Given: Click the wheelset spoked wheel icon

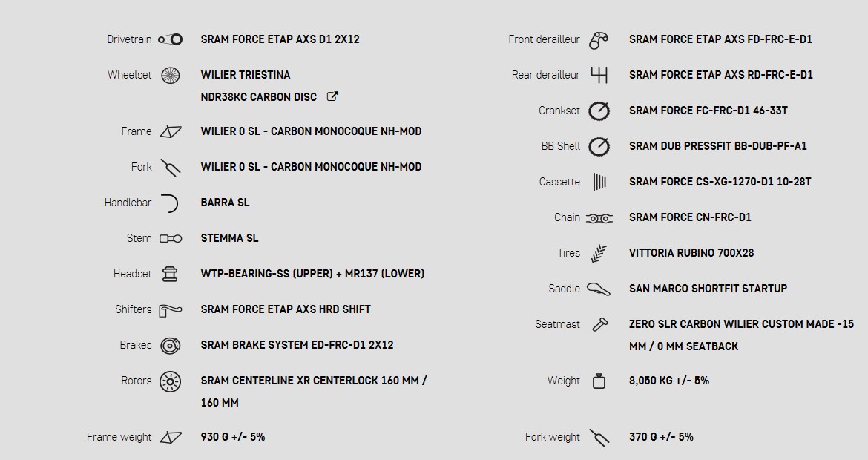Looking at the screenshot, I should coord(171,75).
